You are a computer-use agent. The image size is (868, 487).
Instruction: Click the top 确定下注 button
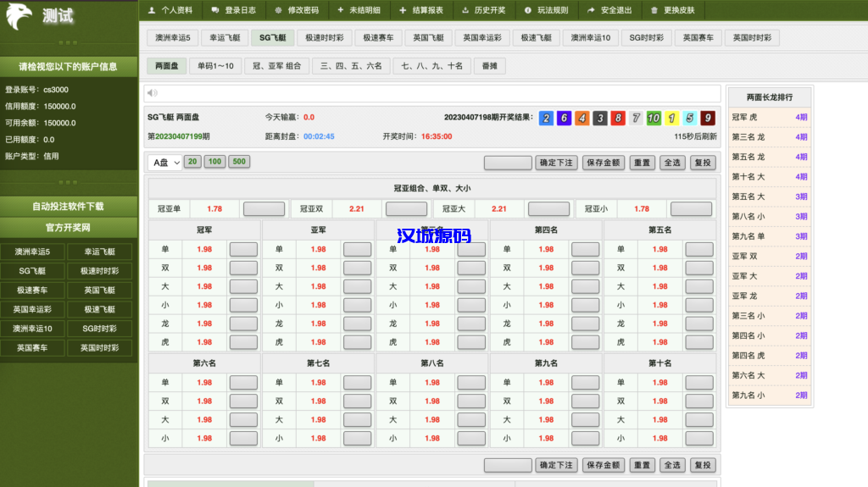(x=556, y=163)
